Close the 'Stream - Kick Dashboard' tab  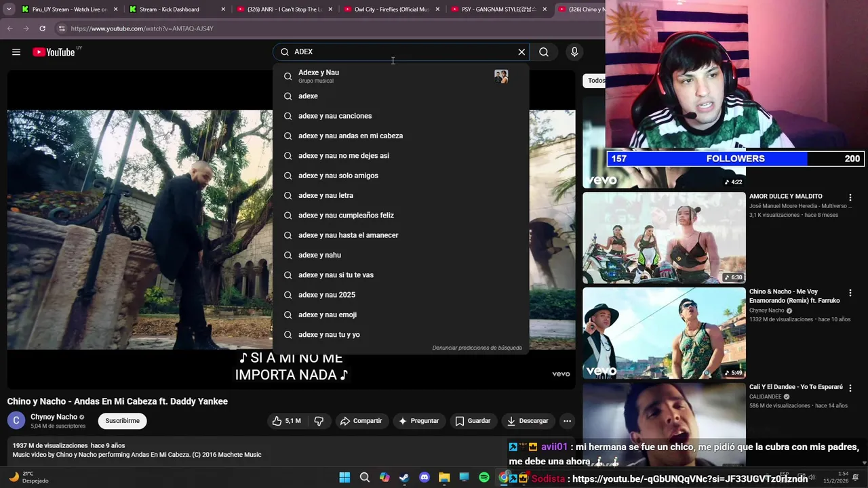pyautogui.click(x=223, y=9)
